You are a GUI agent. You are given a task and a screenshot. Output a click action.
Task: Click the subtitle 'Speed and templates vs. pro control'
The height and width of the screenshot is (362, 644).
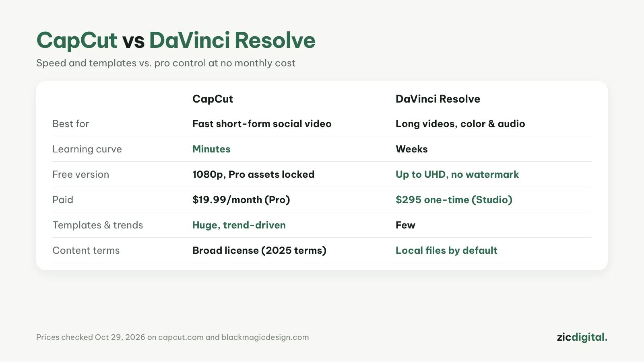(x=166, y=63)
